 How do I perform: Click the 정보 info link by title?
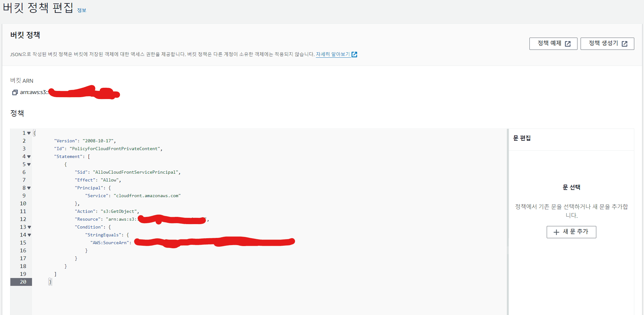click(x=82, y=10)
